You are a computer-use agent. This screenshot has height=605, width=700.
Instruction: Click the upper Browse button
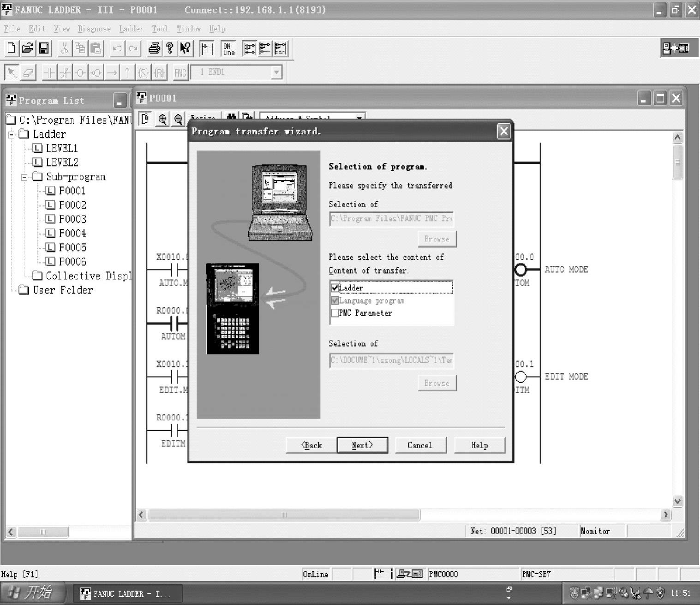tap(437, 239)
